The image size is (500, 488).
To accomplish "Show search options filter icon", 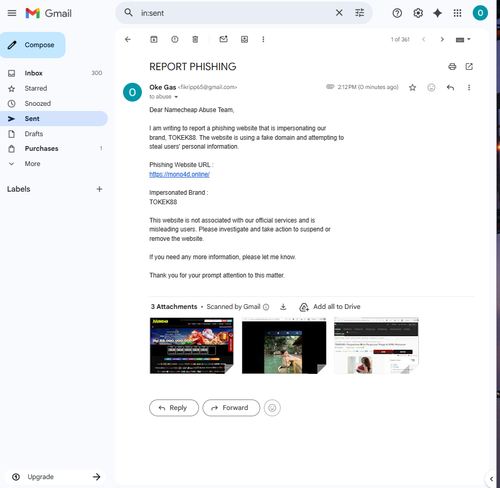I will point(359,13).
